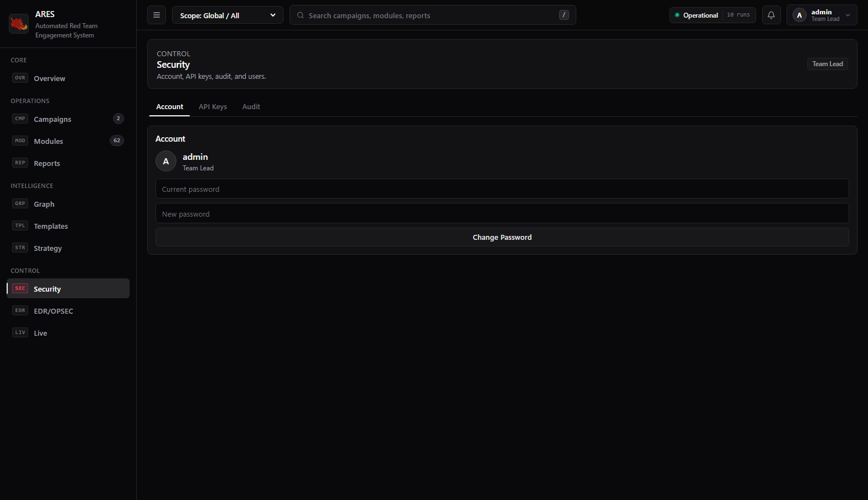Click the Operational status indicator

[x=712, y=15]
